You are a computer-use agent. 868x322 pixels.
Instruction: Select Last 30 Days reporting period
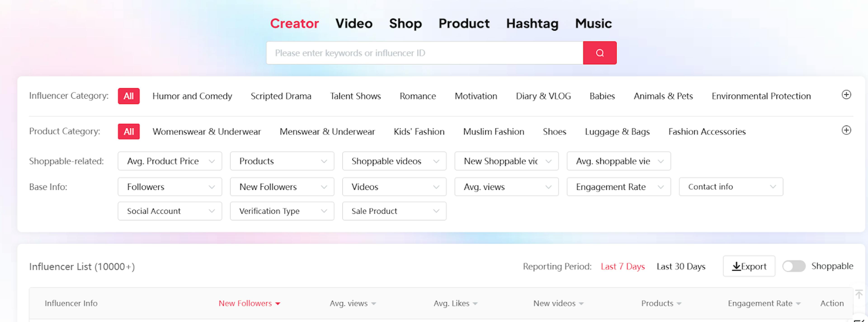pos(680,266)
